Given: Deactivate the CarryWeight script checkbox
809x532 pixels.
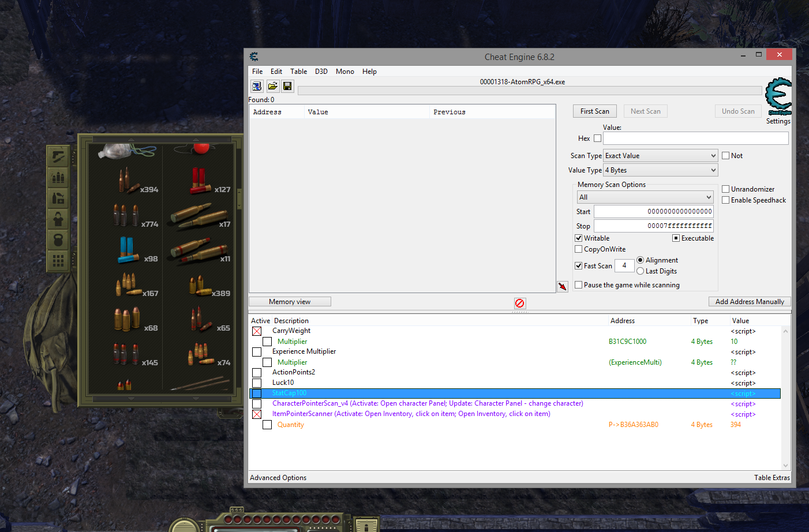Looking at the screenshot, I should pyautogui.click(x=257, y=331).
